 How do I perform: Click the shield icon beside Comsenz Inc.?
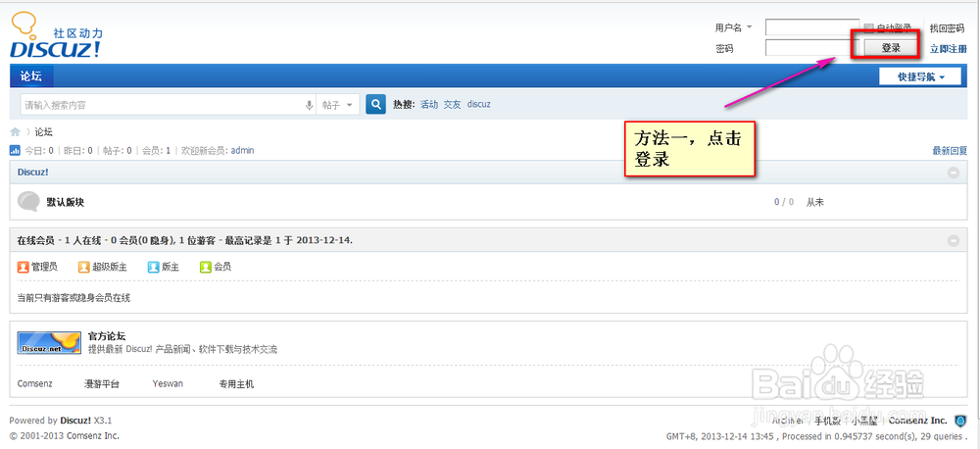pyautogui.click(x=960, y=421)
